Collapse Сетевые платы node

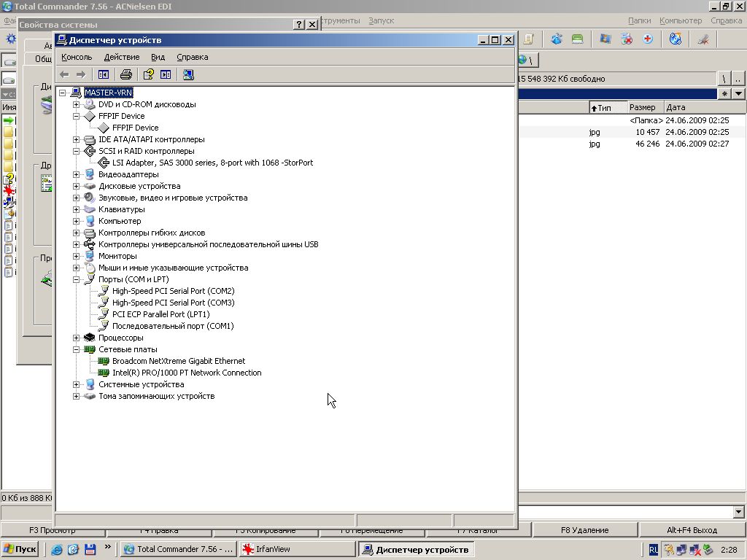[x=76, y=349]
